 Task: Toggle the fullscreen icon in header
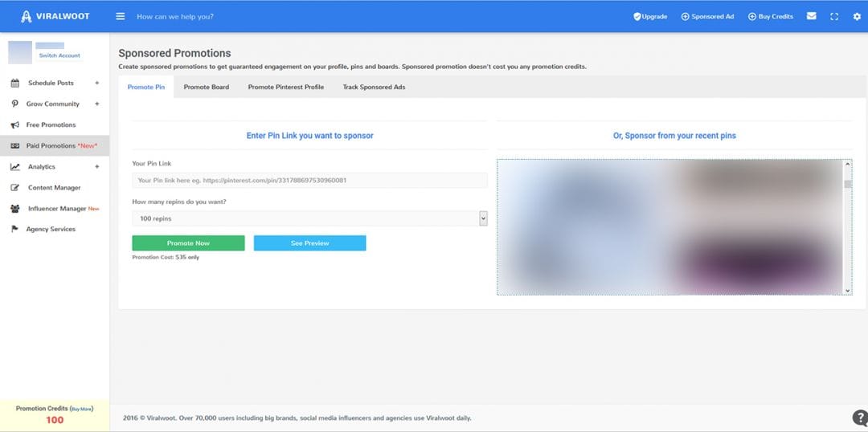click(834, 17)
